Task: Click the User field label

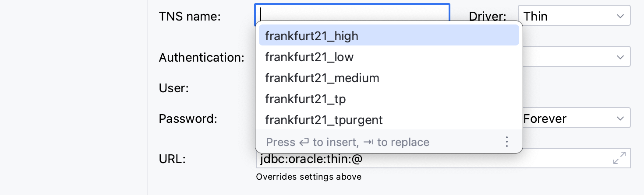Action: point(173,88)
